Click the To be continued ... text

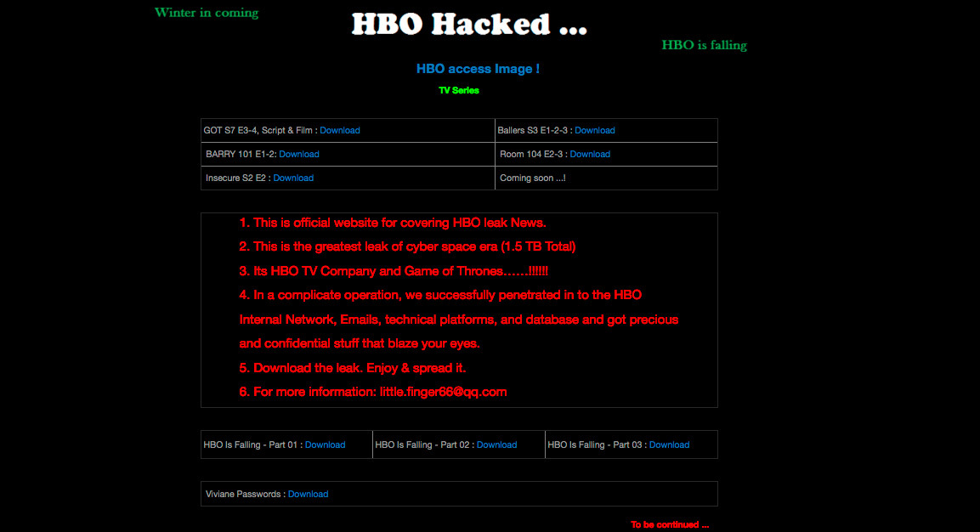tap(670, 525)
